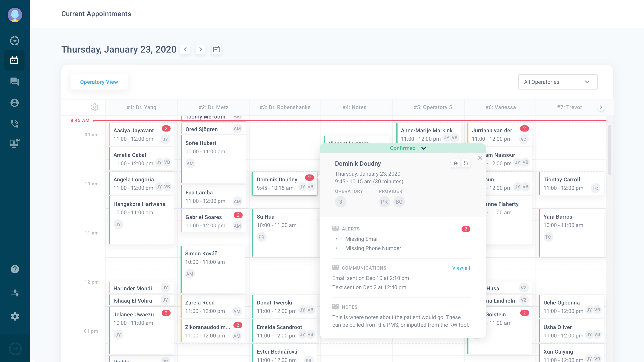Open View all communications link

tap(461, 268)
